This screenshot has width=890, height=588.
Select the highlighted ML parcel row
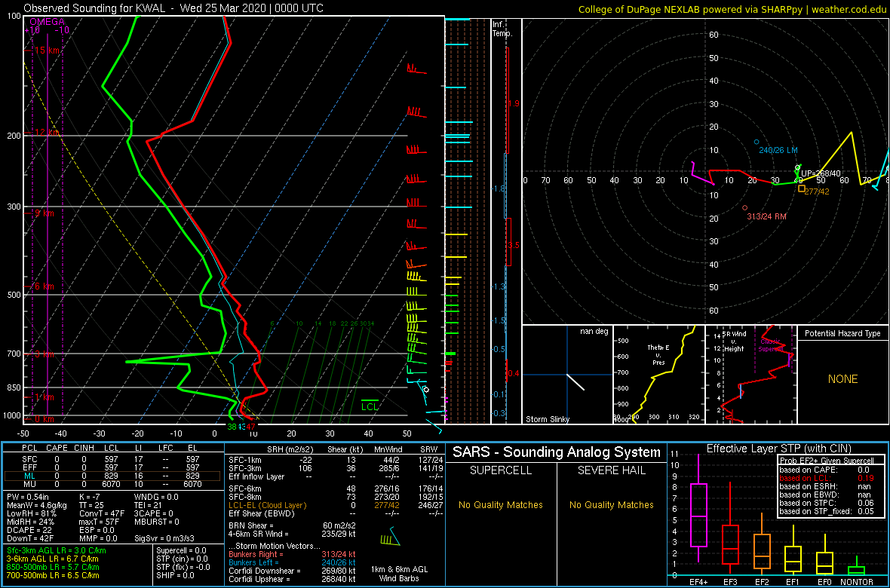click(x=112, y=476)
